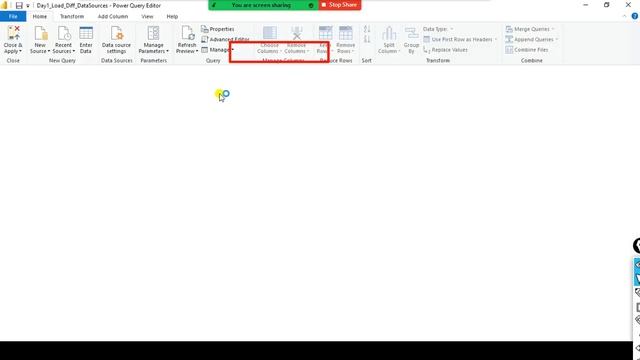Open the Data Type dropdown

438,29
